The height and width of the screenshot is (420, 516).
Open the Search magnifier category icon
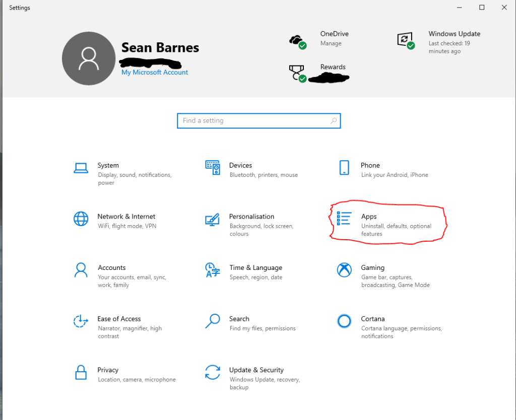coord(213,321)
